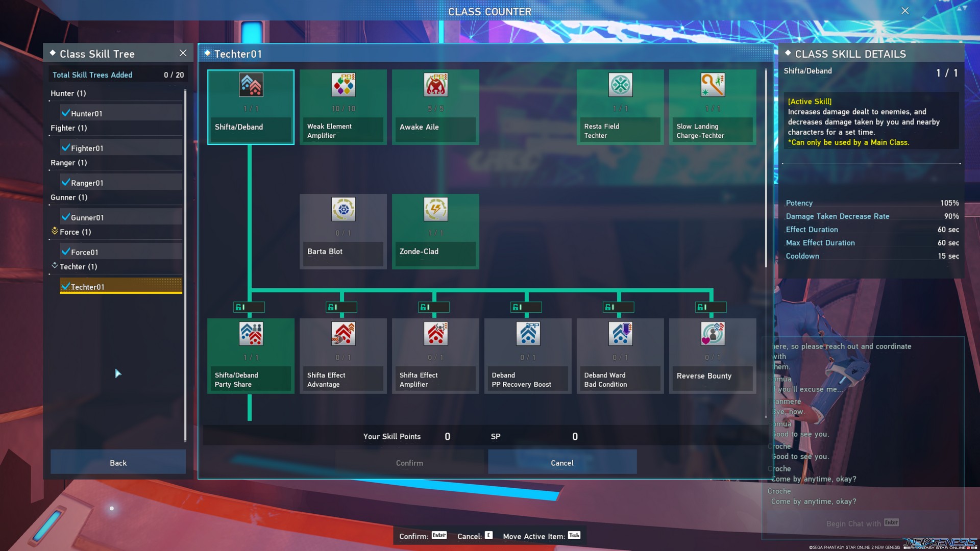Viewport: 980px width, 551px height.
Task: Click the Zonde-Clad skill icon
Action: tap(435, 210)
